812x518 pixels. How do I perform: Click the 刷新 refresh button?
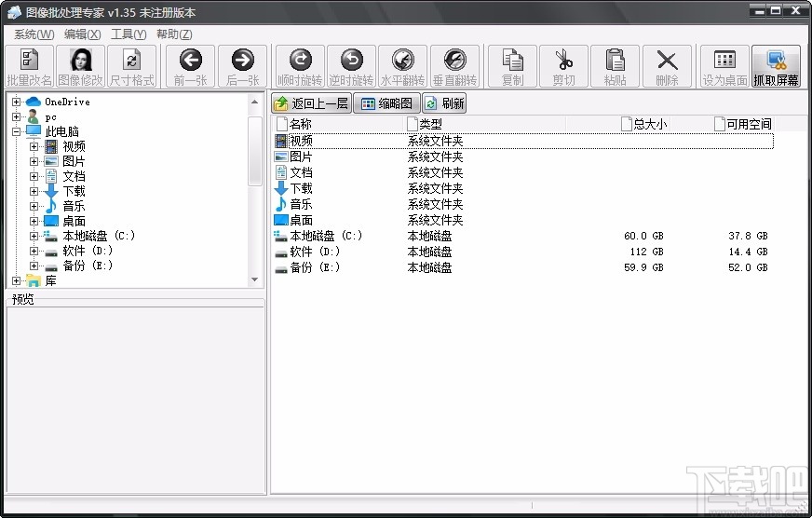point(444,103)
